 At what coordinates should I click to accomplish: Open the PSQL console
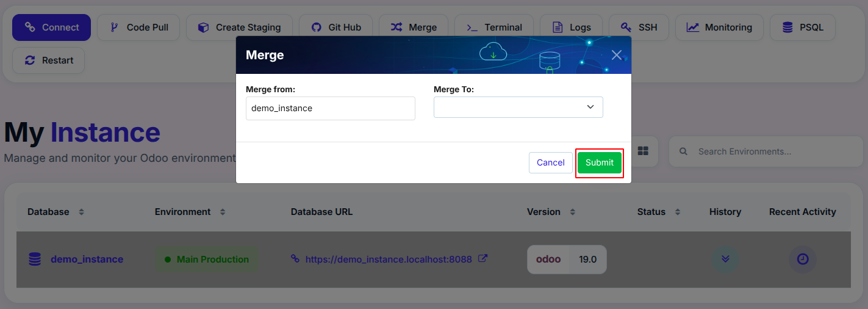pos(802,27)
